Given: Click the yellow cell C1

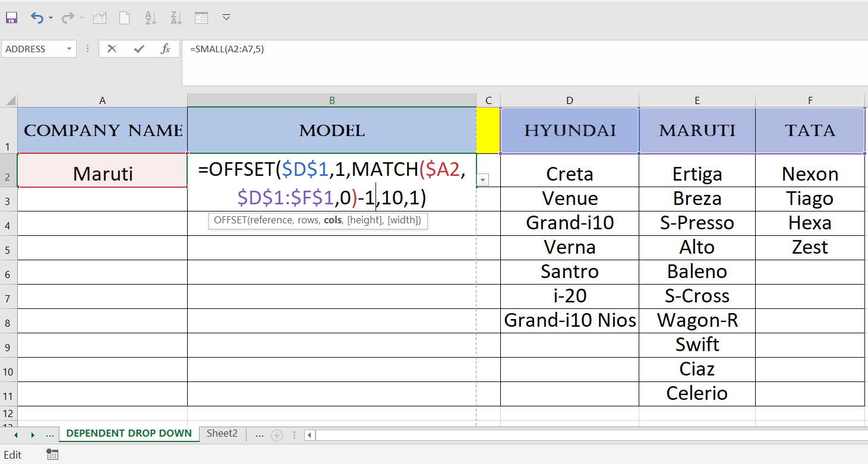Looking at the screenshot, I should (488, 131).
